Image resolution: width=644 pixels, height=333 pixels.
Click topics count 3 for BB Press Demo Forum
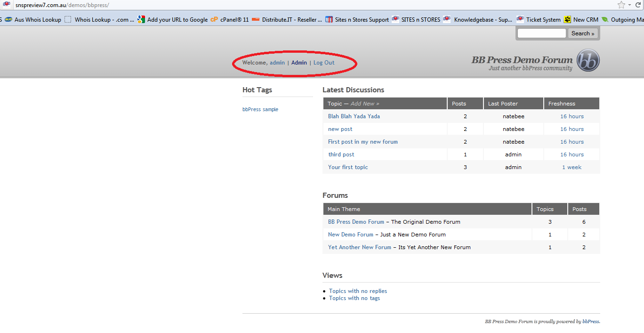point(550,222)
